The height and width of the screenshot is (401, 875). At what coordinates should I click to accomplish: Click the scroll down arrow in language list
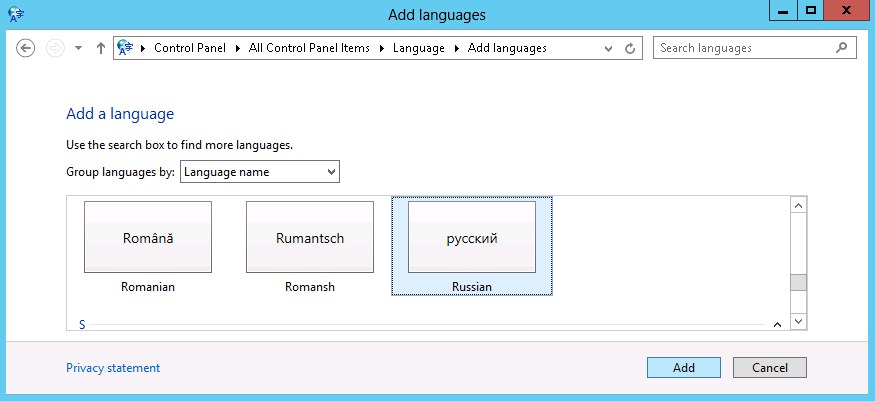pos(798,321)
